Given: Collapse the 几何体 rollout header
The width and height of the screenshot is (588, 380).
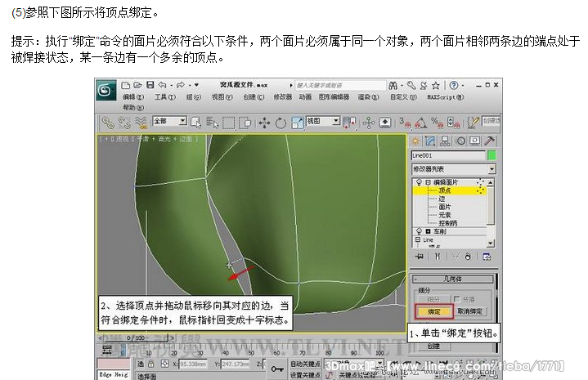Looking at the screenshot, I should point(452,279).
